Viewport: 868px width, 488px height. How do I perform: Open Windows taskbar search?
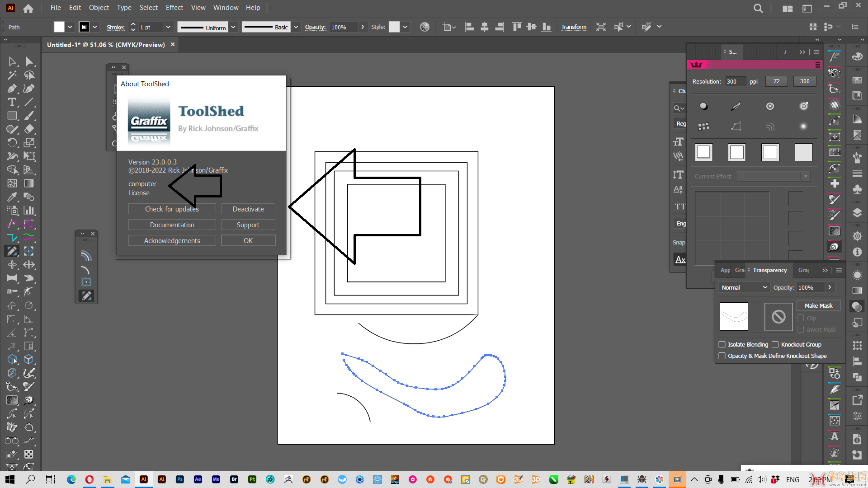[30, 479]
